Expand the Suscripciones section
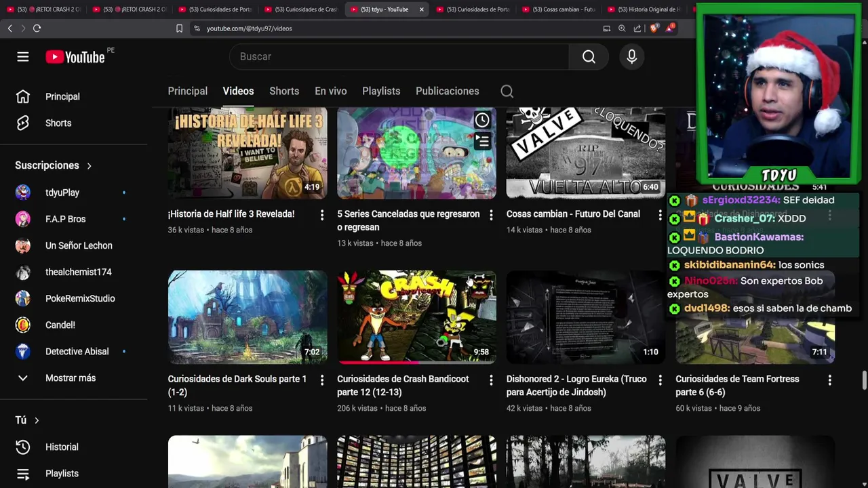 pyautogui.click(x=54, y=165)
